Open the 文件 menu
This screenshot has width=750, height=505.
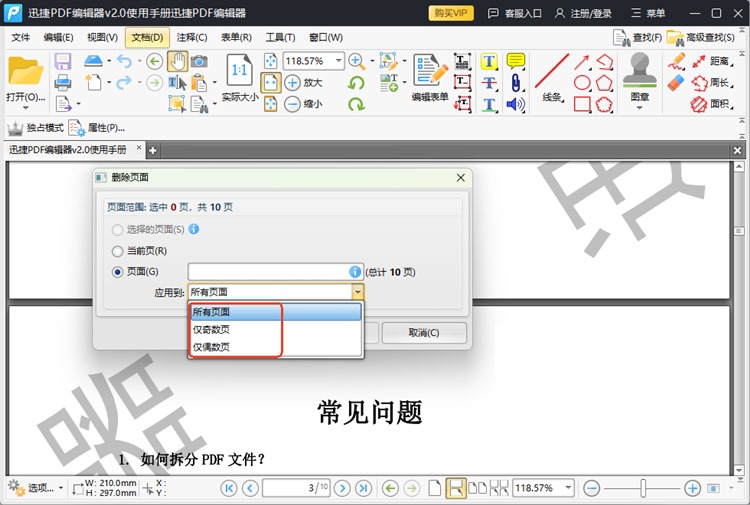point(21,37)
